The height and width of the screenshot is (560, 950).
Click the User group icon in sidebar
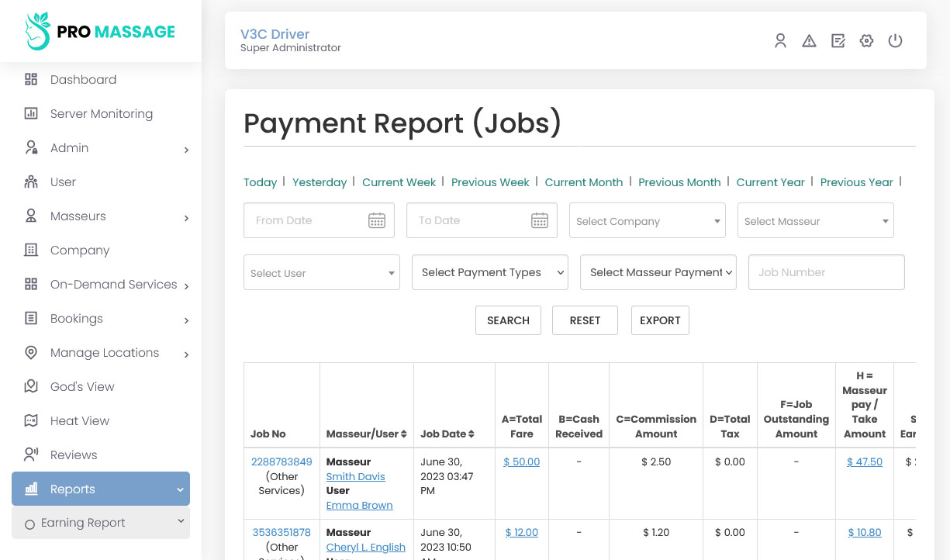click(31, 181)
